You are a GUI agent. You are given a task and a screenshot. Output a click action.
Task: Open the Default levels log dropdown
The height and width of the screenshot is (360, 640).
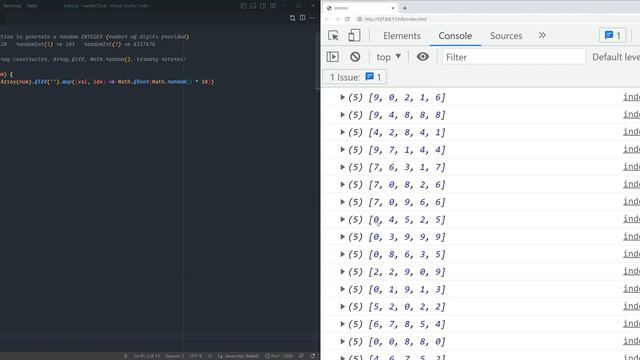coord(616,57)
